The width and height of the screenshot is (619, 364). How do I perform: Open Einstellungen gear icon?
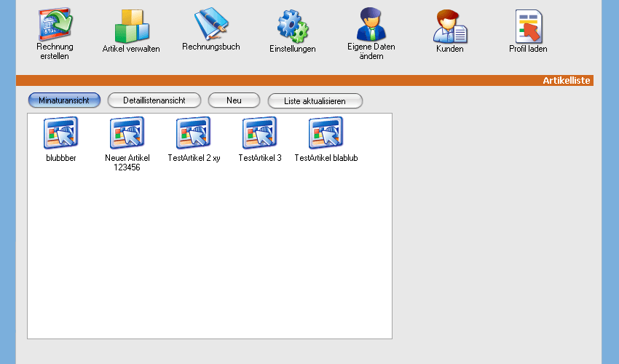click(293, 26)
